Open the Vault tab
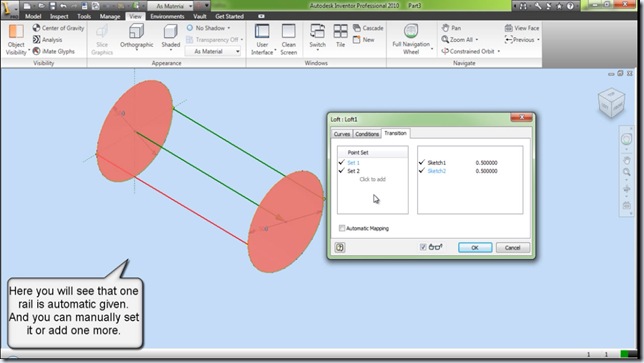 (x=200, y=16)
